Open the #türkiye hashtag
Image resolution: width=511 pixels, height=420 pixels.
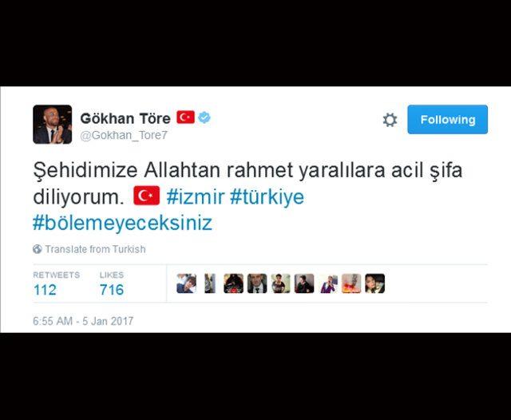pos(267,196)
